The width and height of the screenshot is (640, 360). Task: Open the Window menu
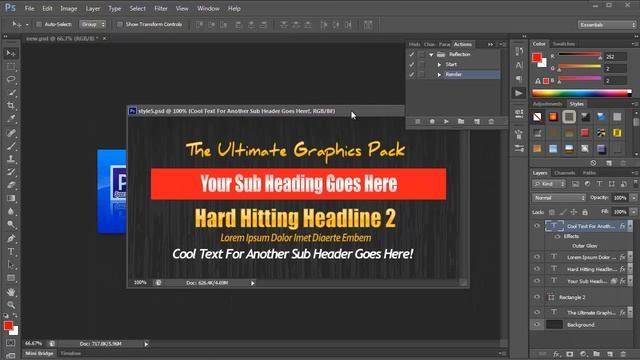coord(208,8)
